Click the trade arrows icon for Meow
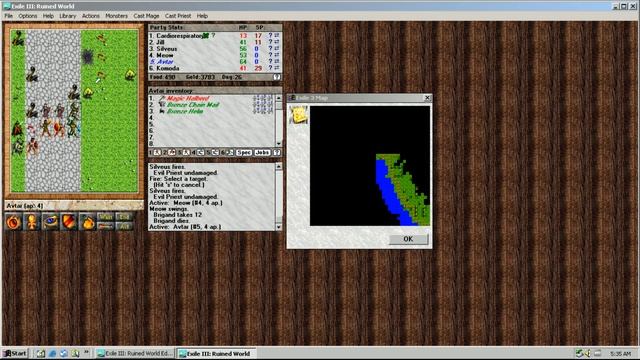Image resolution: width=640 pixels, height=360 pixels. [x=277, y=56]
